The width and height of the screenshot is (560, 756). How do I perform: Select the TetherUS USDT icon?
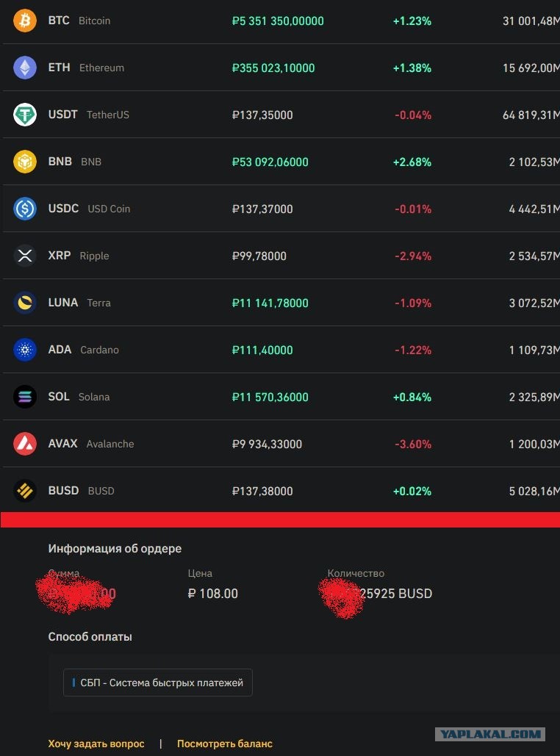(24, 115)
